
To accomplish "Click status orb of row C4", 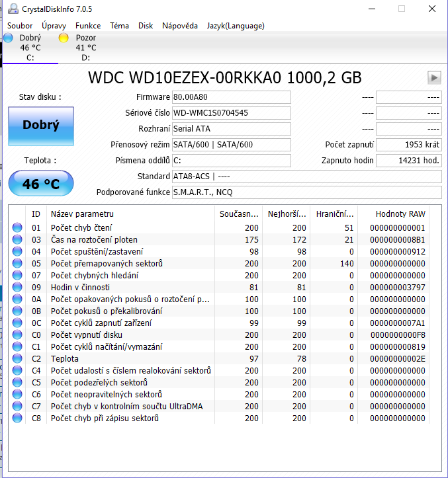I will [17, 370].
